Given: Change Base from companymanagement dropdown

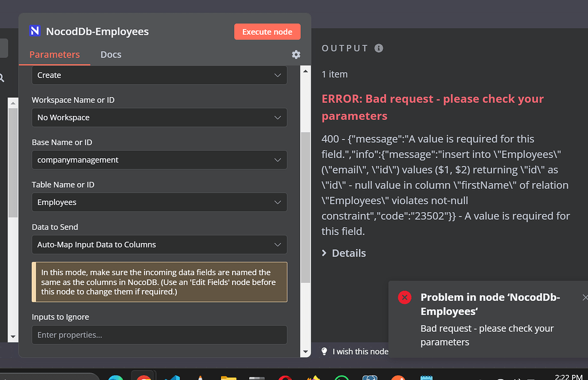Looking at the screenshot, I should click(159, 160).
